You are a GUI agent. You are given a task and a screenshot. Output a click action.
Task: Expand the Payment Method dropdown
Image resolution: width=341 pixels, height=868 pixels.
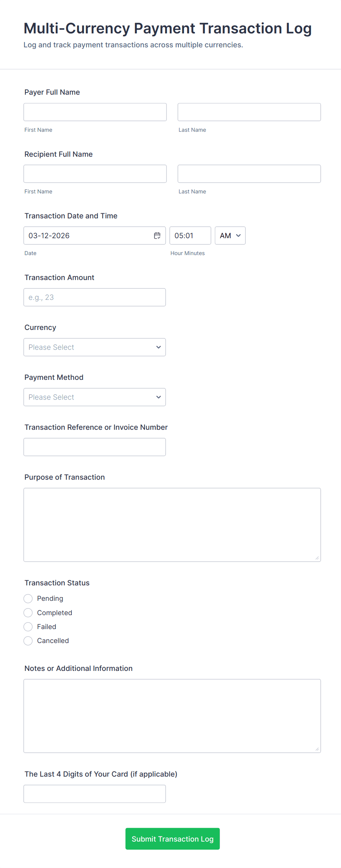pos(95,397)
